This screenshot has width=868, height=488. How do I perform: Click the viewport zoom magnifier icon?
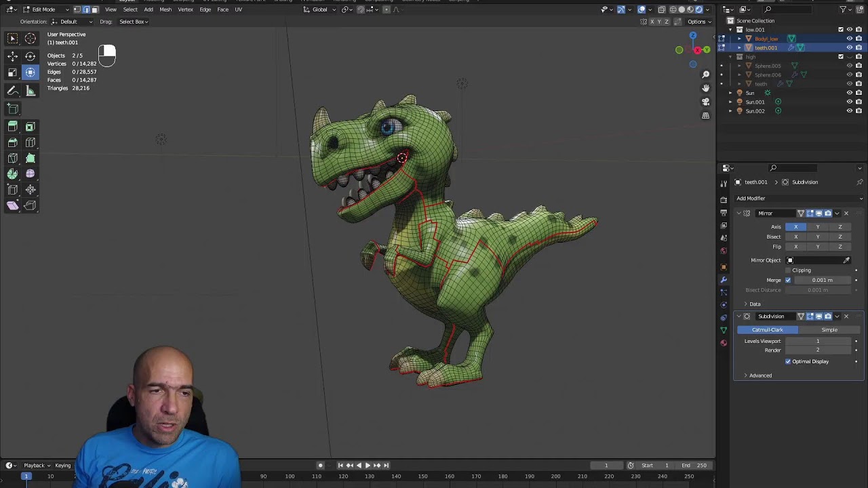[705, 75]
